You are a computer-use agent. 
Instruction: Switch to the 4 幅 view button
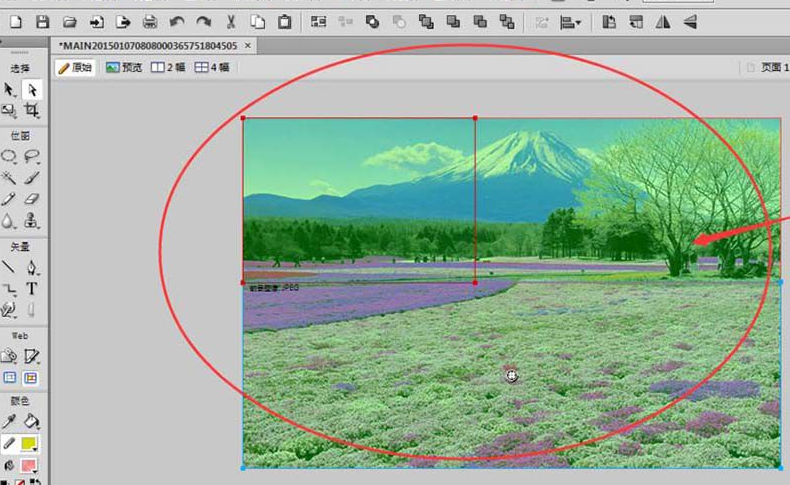pos(212,68)
